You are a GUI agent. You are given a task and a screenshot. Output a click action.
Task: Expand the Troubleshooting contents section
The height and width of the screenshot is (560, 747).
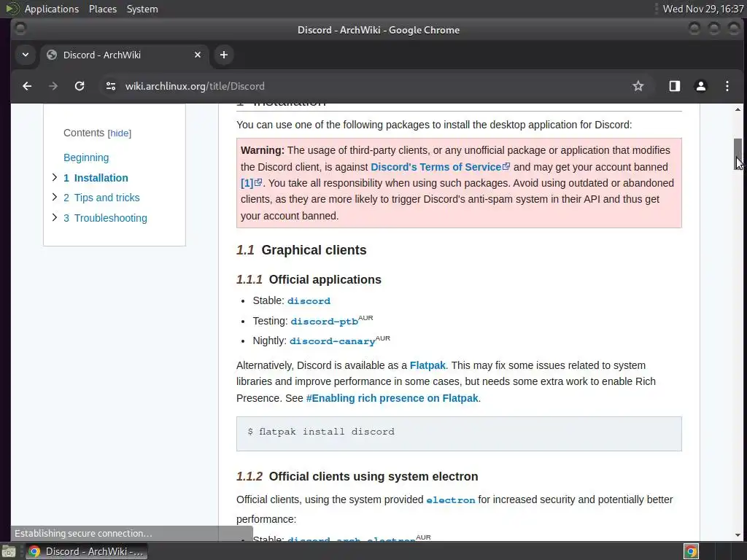click(54, 217)
